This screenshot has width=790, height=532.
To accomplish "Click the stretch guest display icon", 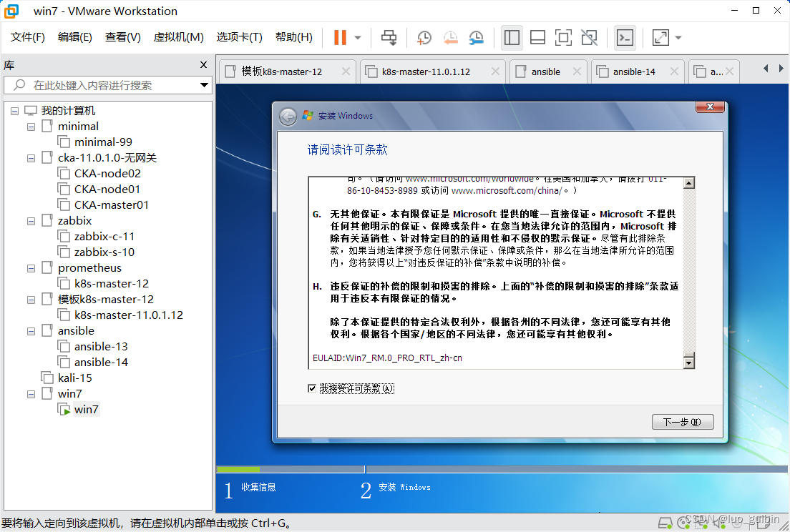I will click(660, 38).
